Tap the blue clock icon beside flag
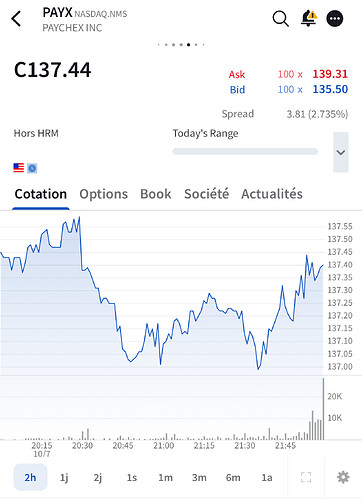This screenshot has height=500, width=362. coord(32,168)
